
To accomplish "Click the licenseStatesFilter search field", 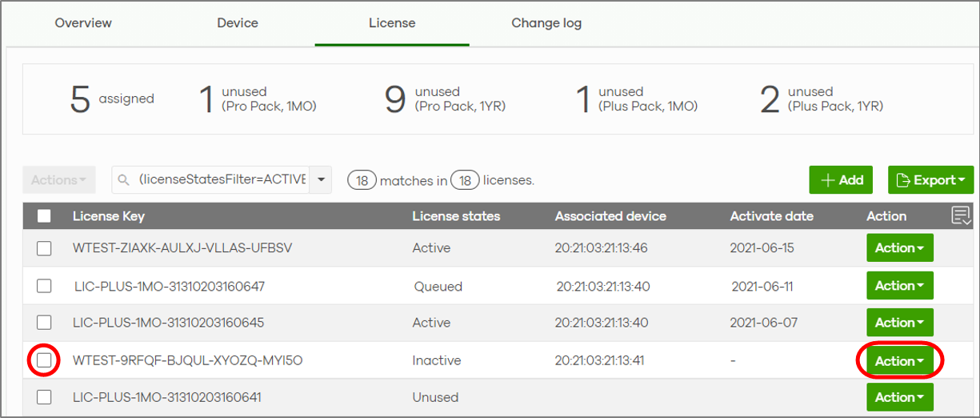I will 222,180.
